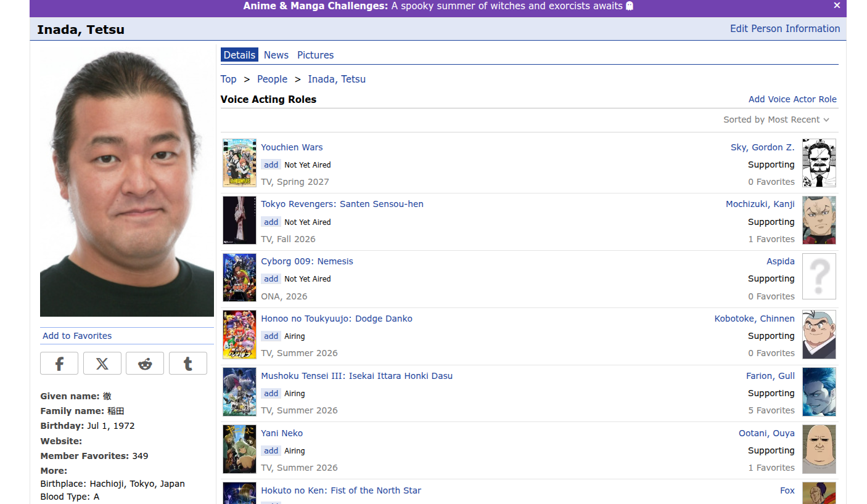Open Ouya Ootani character image
This screenshot has width=867, height=504.
click(819, 449)
